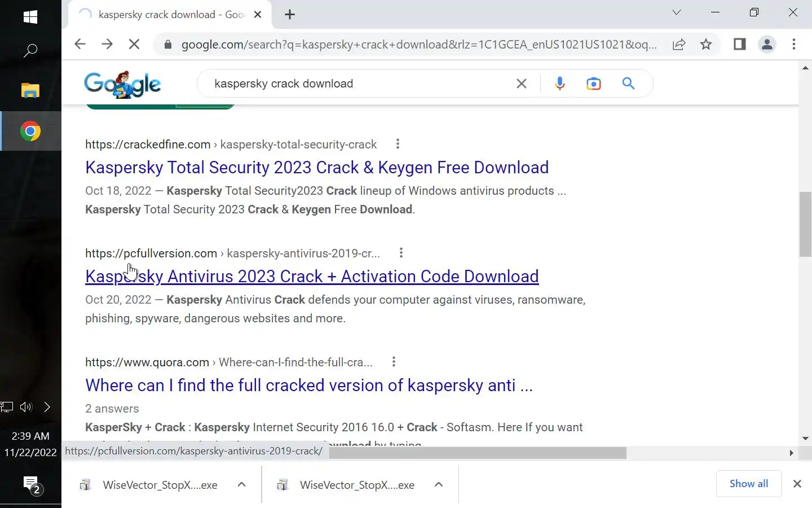This screenshot has width=812, height=508.
Task: Share this page icon in address bar
Action: (x=679, y=45)
